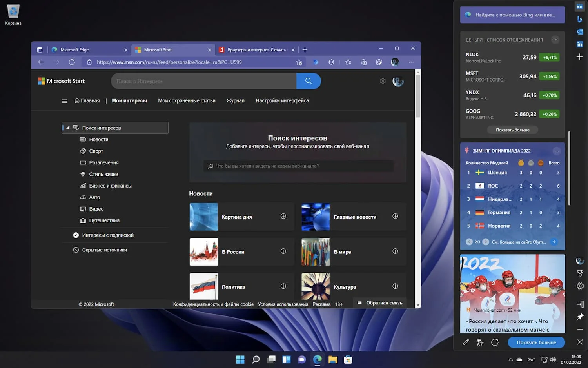Click the blue search magnifier button
The width and height of the screenshot is (588, 368).
[309, 81]
